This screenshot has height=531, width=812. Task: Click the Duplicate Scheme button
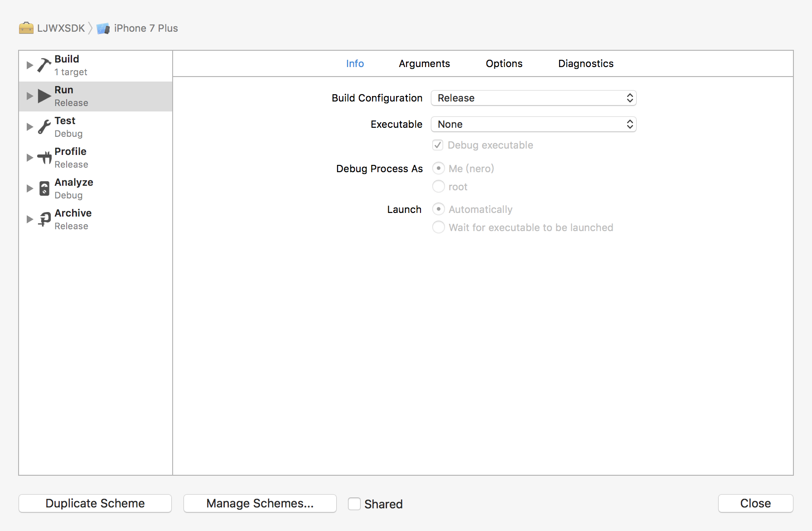(95, 503)
